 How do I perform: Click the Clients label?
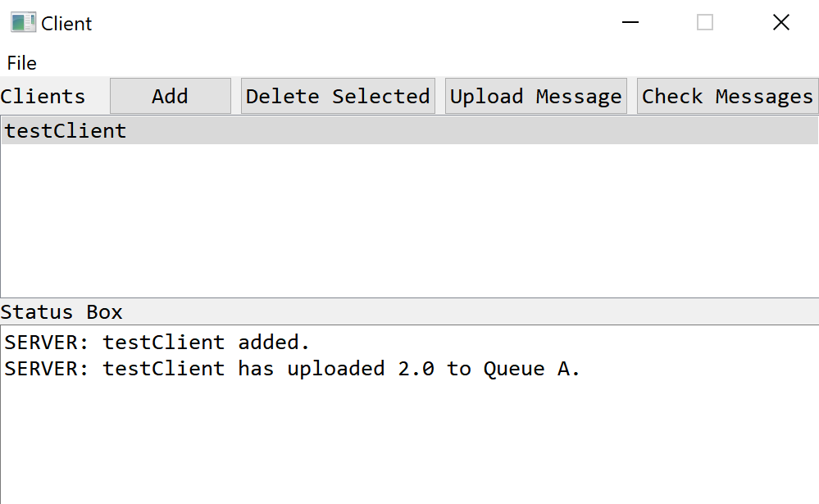click(43, 97)
